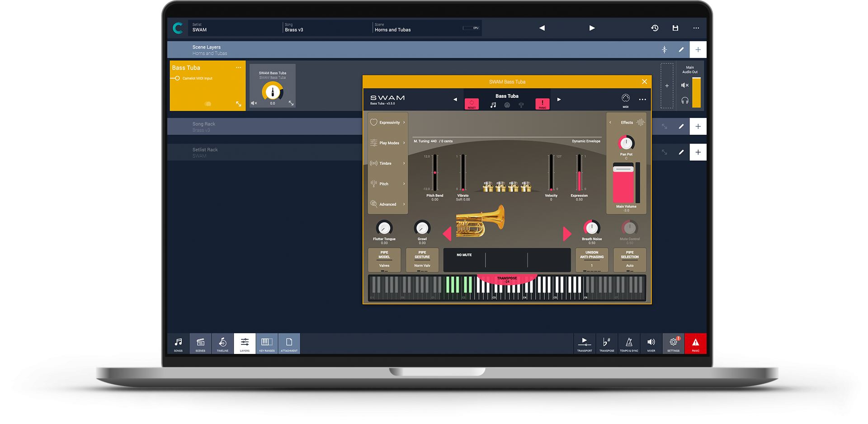Switch to the Scenes tab
This screenshot has width=868, height=424.
tap(200, 344)
